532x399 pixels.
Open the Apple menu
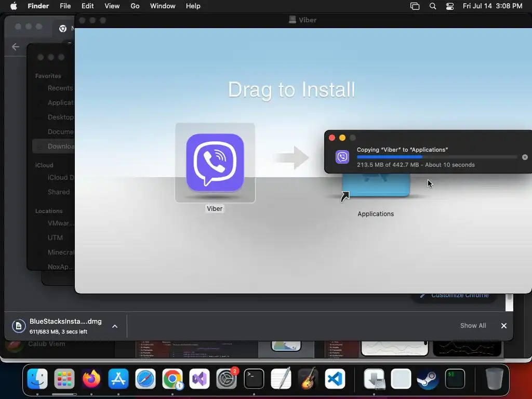14,6
